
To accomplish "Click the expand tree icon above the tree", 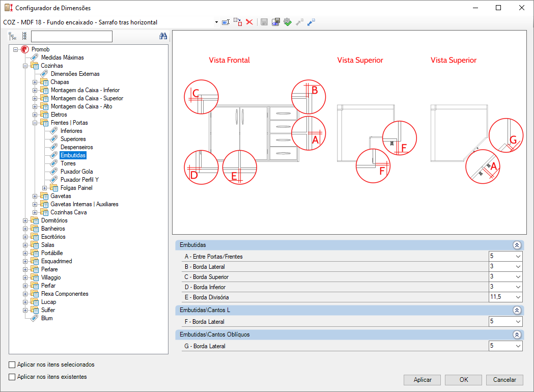I will coord(13,36).
